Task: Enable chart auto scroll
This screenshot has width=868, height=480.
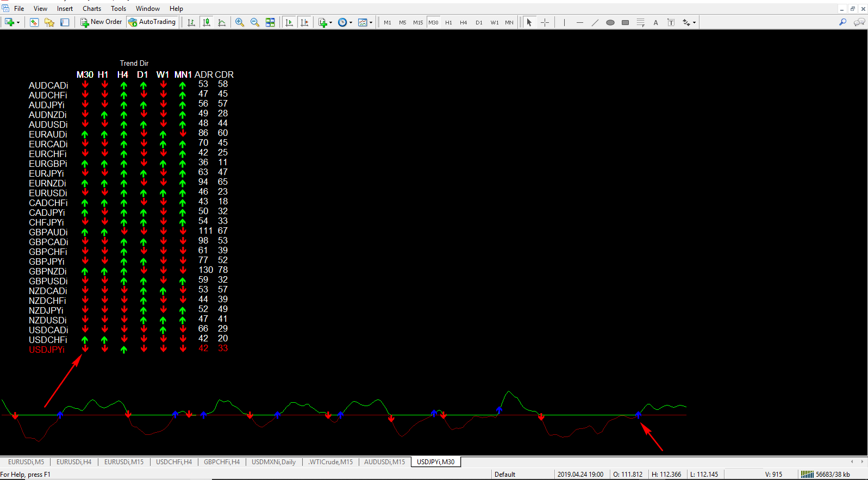Action: coord(289,22)
